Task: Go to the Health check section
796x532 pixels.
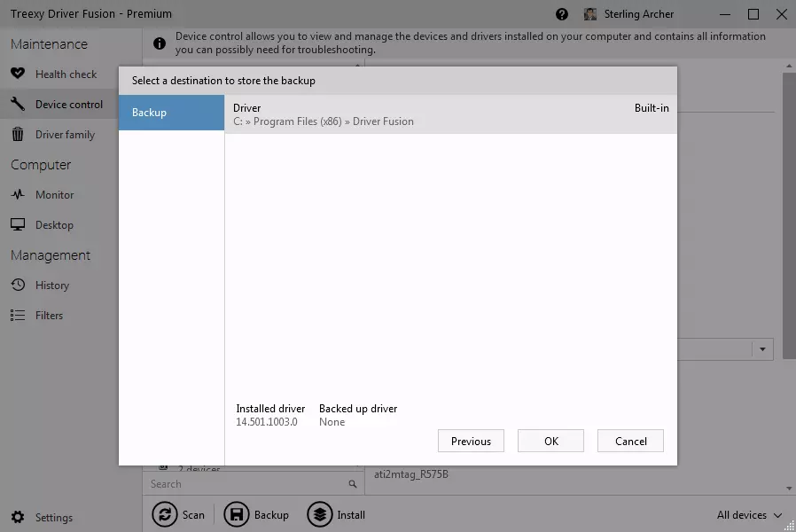Action: 66,74
